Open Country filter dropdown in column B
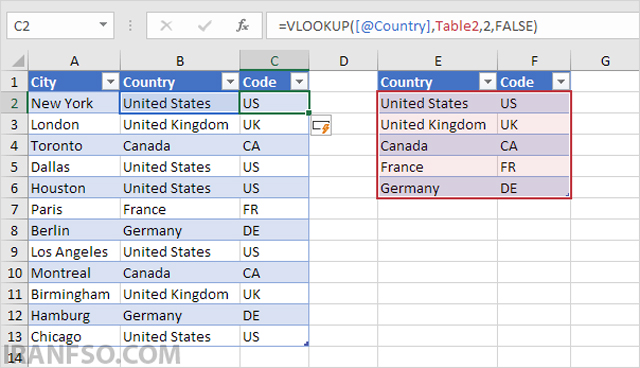This screenshot has height=368, width=640. [230, 82]
